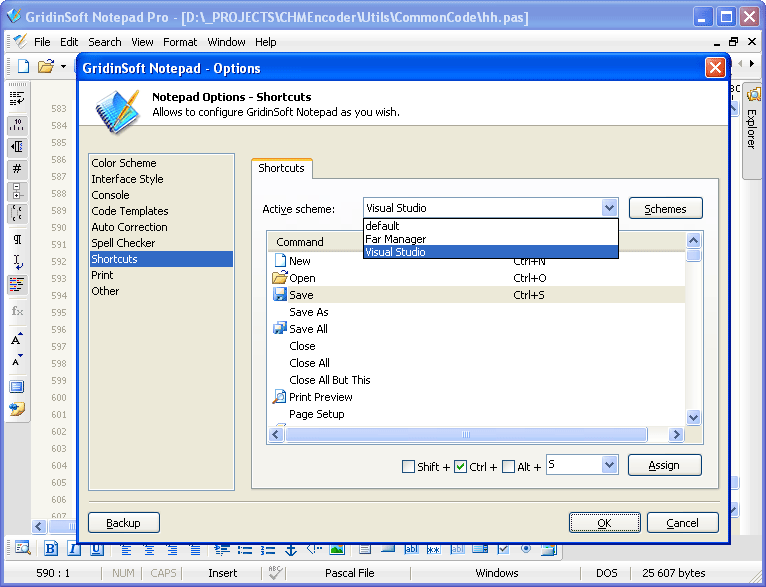Choose 'Visual Studio' from dropdown list
This screenshot has height=587, width=766.
[x=491, y=252]
